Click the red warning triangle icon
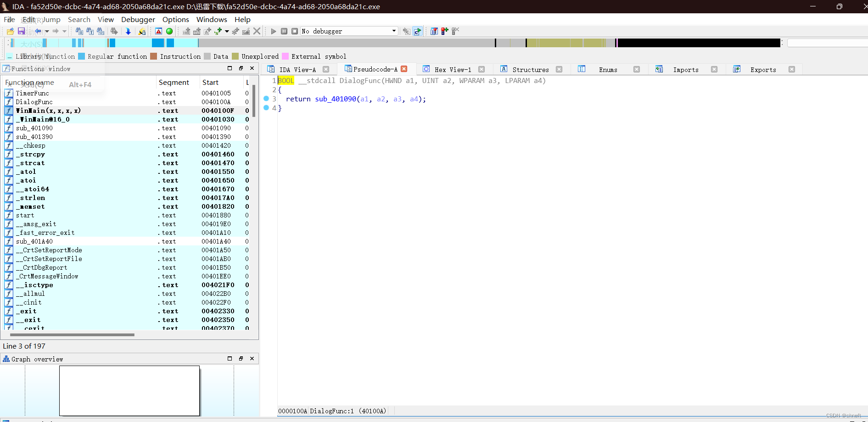 pyautogui.click(x=158, y=31)
